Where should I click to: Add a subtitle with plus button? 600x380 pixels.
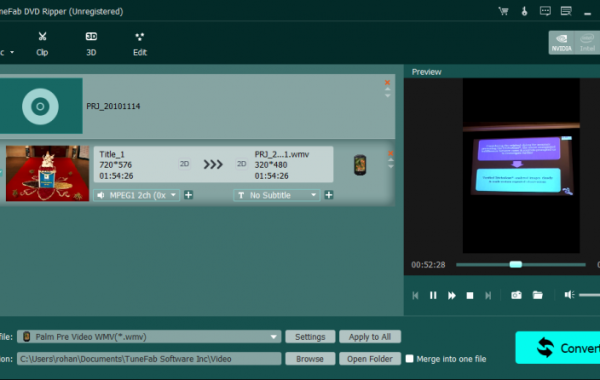(x=329, y=195)
